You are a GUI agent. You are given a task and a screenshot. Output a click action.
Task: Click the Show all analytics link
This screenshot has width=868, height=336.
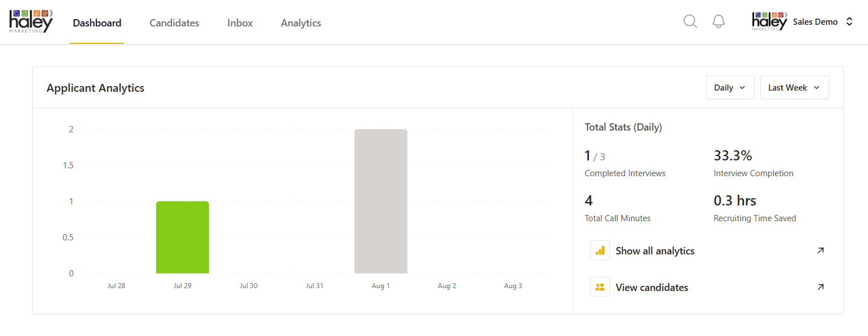click(x=655, y=251)
